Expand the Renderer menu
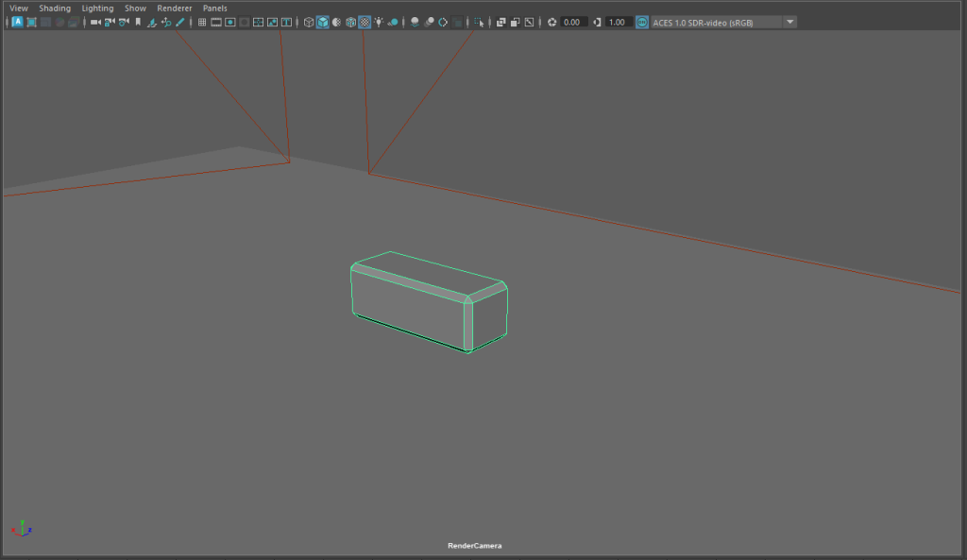The height and width of the screenshot is (560, 967). pyautogui.click(x=174, y=8)
